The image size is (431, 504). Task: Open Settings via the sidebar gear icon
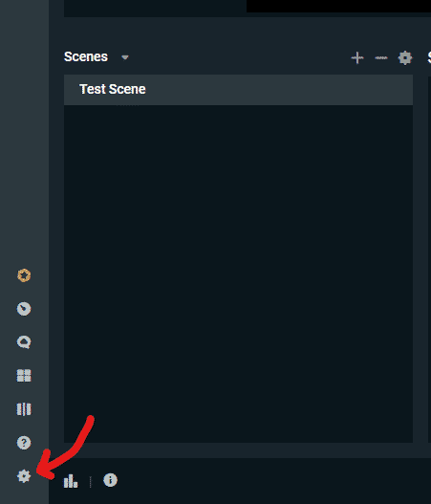click(x=24, y=476)
